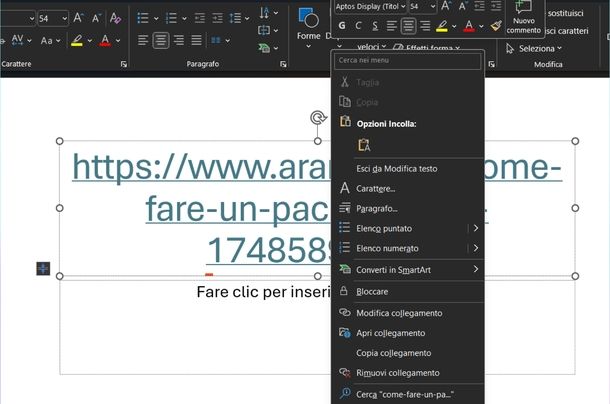Open the Seleziona dropdown

534,49
